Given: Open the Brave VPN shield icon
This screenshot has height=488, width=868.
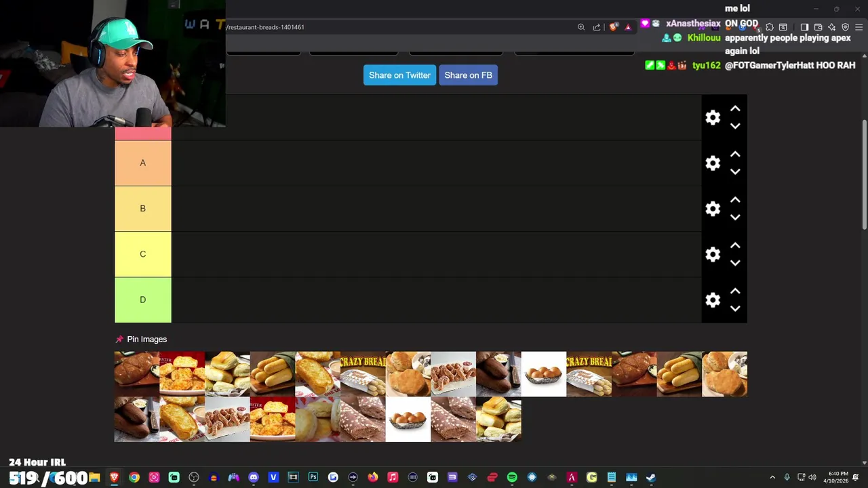Looking at the screenshot, I should (846, 27).
